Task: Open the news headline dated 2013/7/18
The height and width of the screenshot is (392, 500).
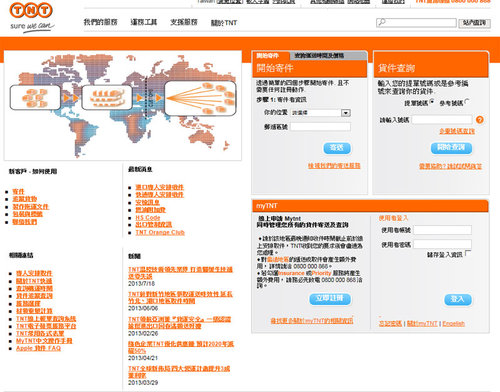Action: tap(180, 273)
